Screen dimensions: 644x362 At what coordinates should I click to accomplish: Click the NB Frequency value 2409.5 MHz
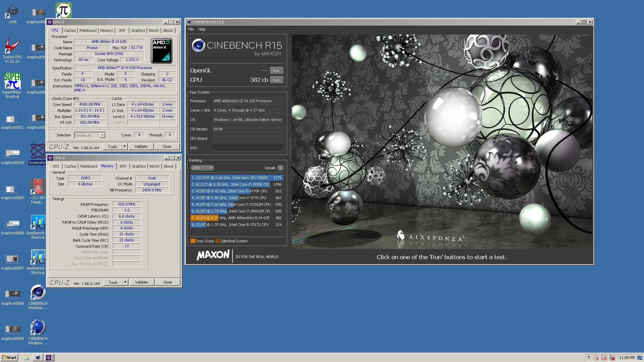tap(152, 190)
